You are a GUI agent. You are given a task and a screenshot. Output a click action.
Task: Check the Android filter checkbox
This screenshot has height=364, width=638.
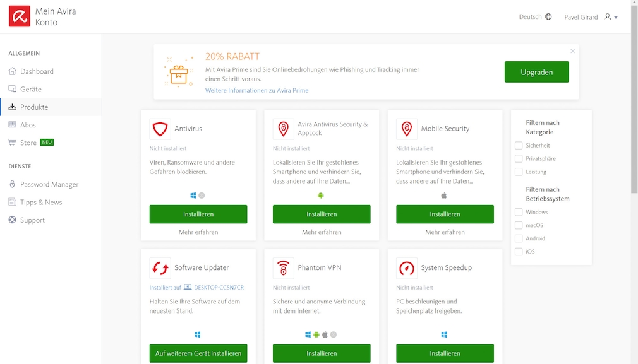(517, 238)
